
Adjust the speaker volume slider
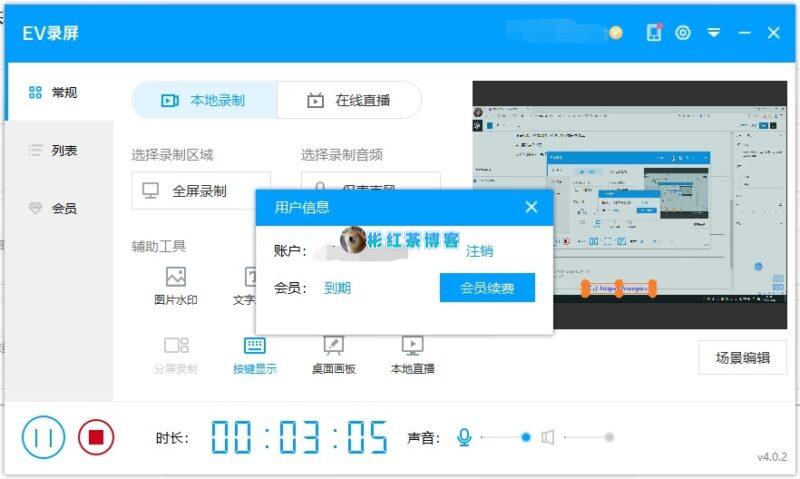click(587, 437)
